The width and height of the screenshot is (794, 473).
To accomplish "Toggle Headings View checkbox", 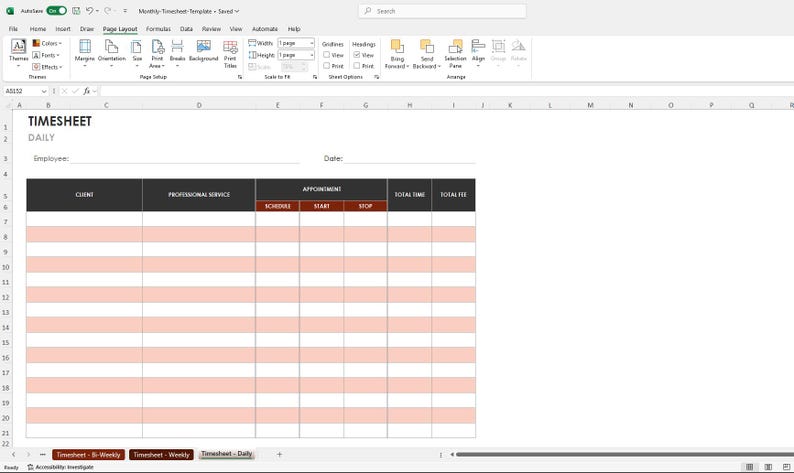I will [x=357, y=55].
